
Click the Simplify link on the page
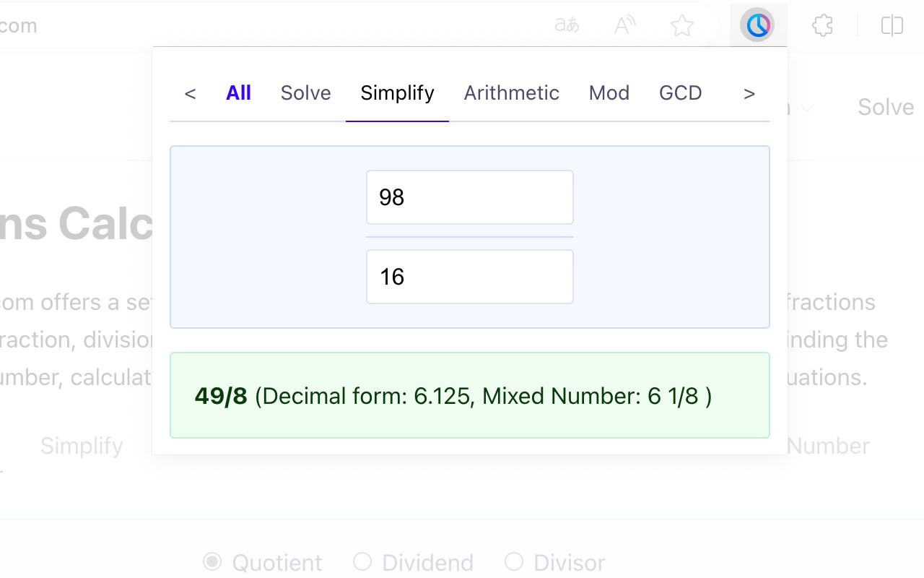pos(82,446)
